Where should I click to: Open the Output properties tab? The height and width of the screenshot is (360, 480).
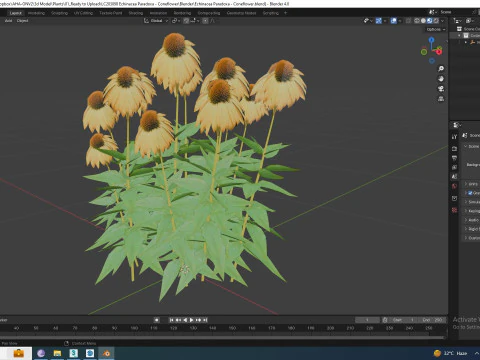coord(454,158)
